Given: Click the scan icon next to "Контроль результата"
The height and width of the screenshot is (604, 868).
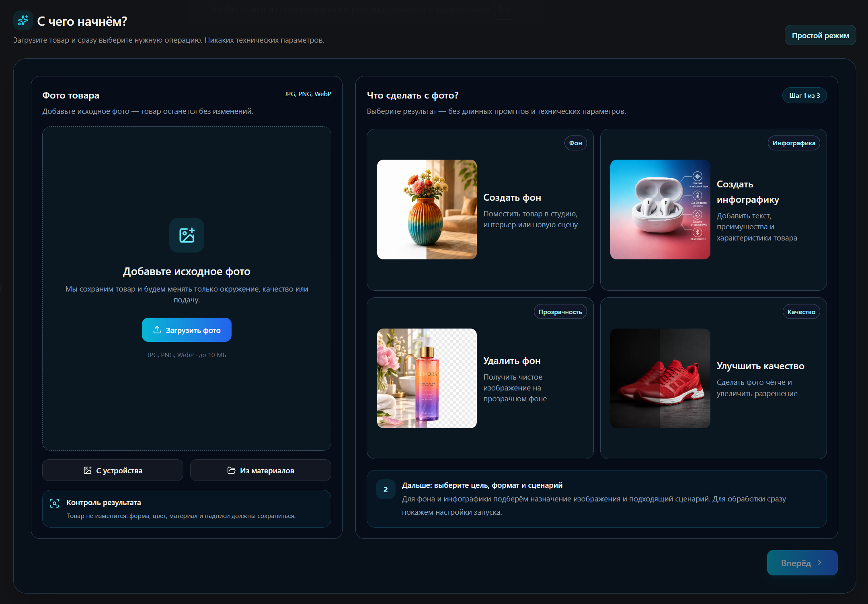Looking at the screenshot, I should tap(55, 503).
